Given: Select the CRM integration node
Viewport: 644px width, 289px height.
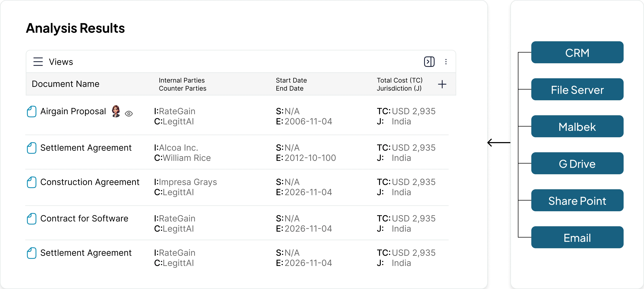Looking at the screenshot, I should tap(577, 52).
